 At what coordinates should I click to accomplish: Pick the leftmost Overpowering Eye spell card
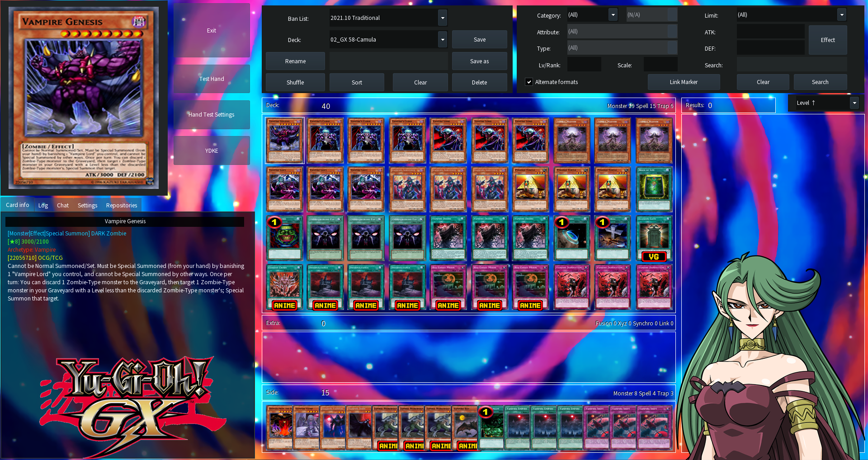pos(325,238)
